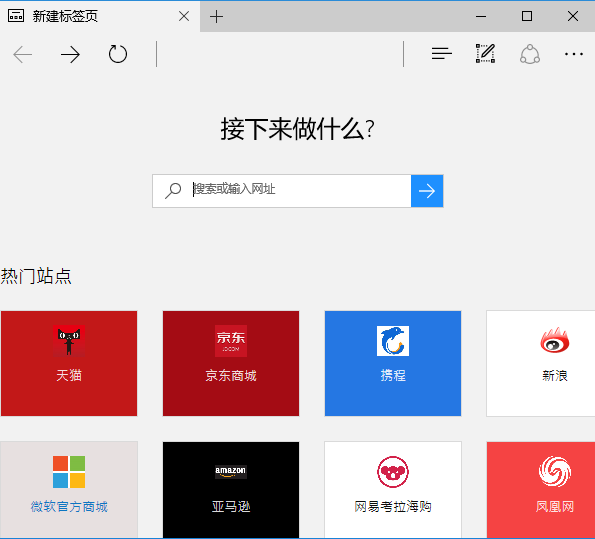595x539 pixels.
Task: Go back to the previous page
Action: (22, 55)
